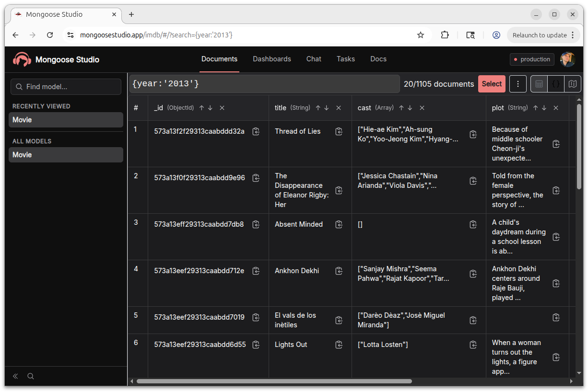Open Movie under All Models
The height and width of the screenshot is (392, 588).
pos(66,155)
